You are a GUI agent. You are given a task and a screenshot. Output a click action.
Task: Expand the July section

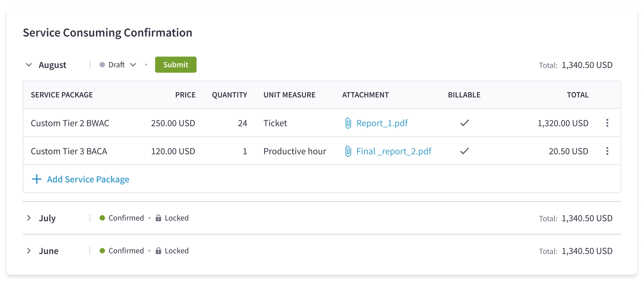[x=29, y=218]
